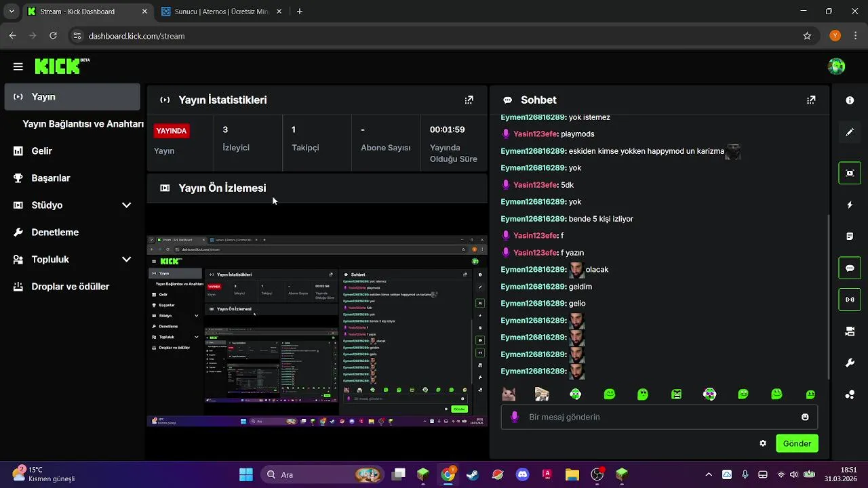Open the Chrome profile avatar
This screenshot has height=488, width=868.
pyautogui.click(x=835, y=36)
